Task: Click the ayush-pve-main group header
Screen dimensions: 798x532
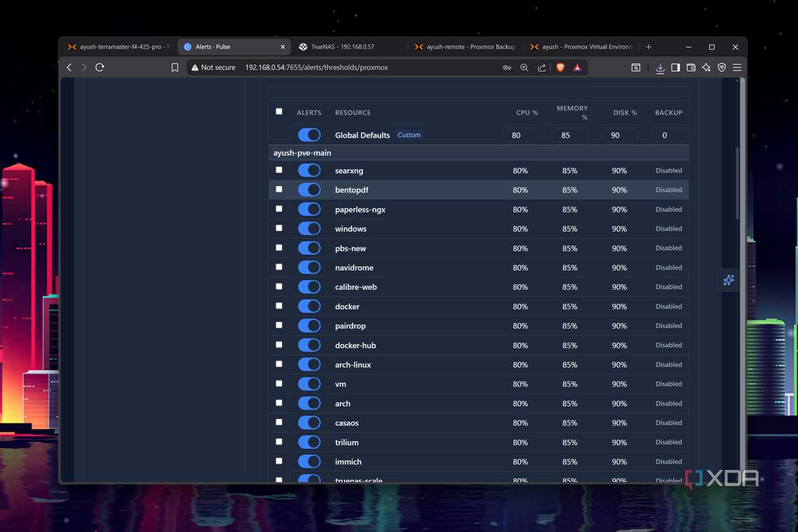Action: click(478, 153)
